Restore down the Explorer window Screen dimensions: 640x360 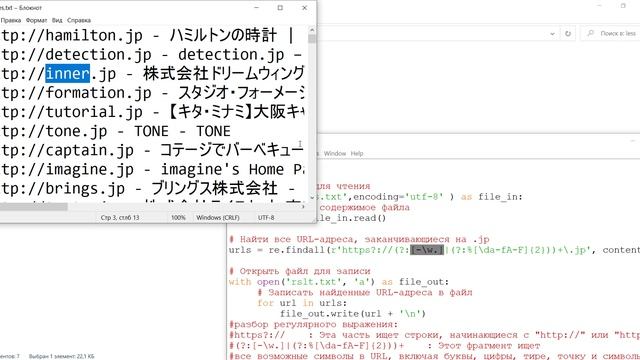(x=623, y=6)
